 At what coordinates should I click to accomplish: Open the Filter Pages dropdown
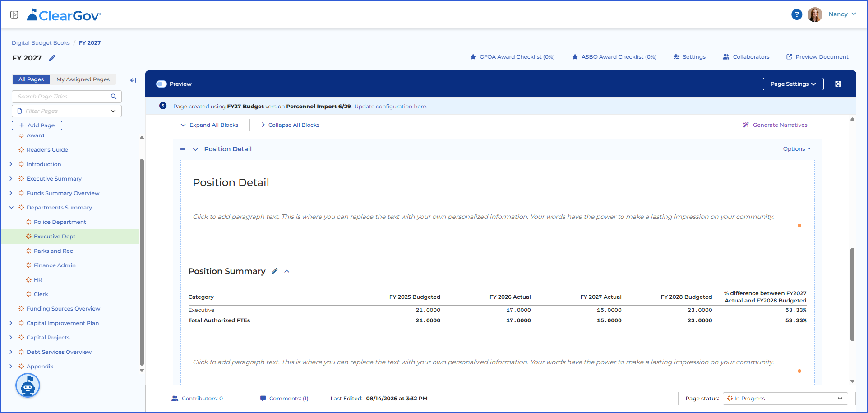click(67, 111)
